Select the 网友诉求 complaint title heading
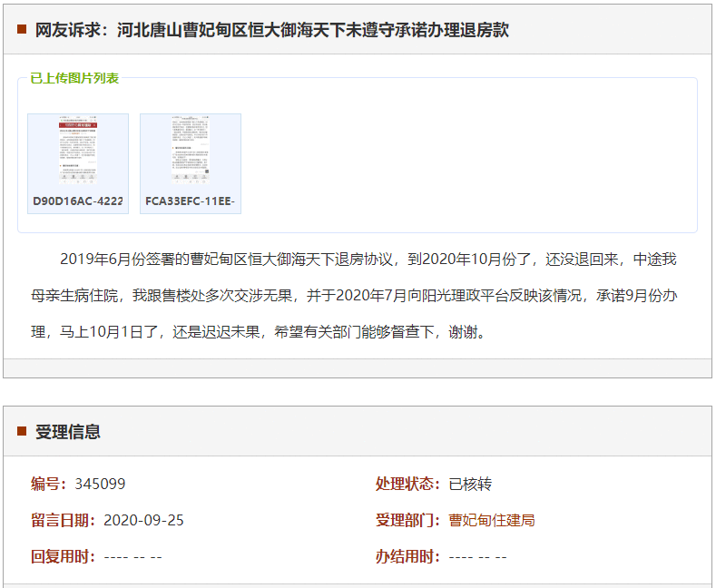The image size is (716, 588). tap(272, 30)
